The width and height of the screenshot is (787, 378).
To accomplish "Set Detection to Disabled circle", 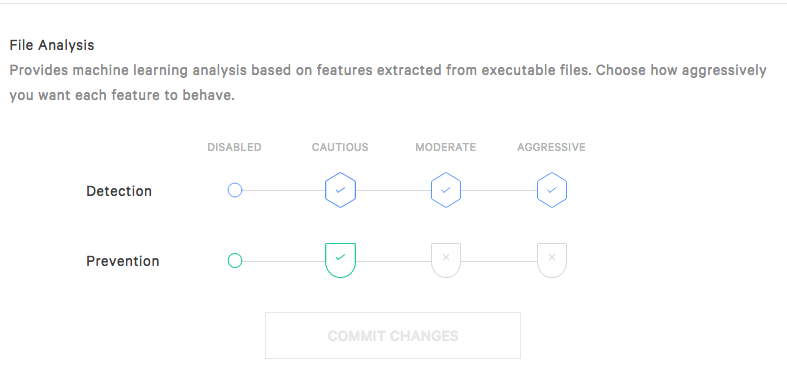I will click(235, 190).
